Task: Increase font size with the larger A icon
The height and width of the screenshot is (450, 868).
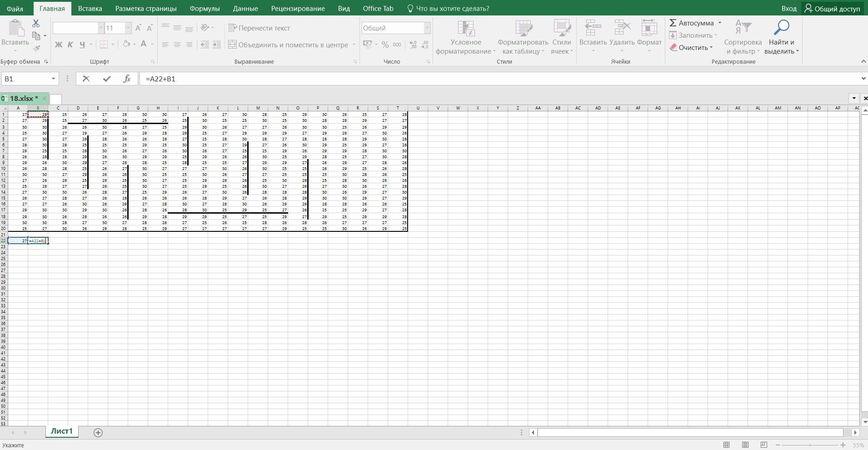Action: coord(139,28)
